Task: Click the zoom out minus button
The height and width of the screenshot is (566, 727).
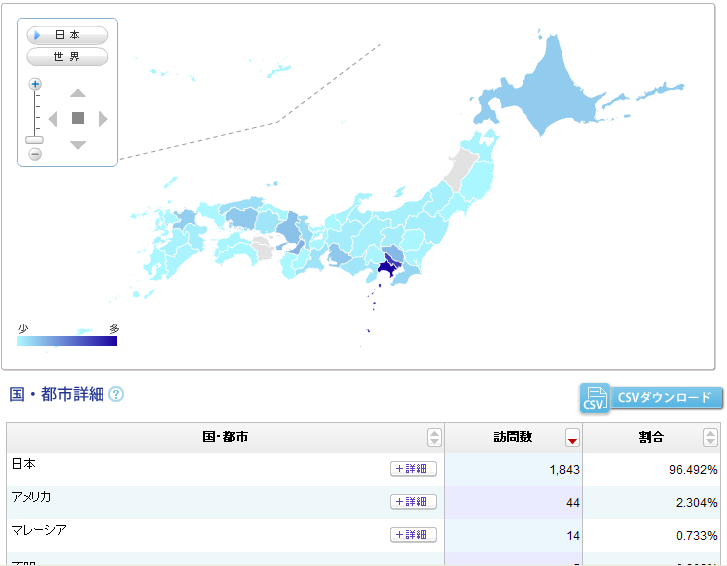Action: coord(35,154)
